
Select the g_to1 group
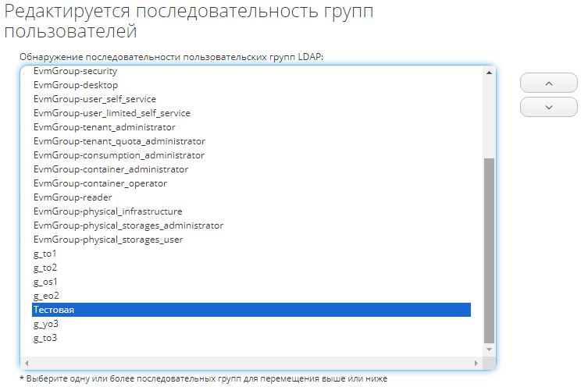[x=45, y=254]
